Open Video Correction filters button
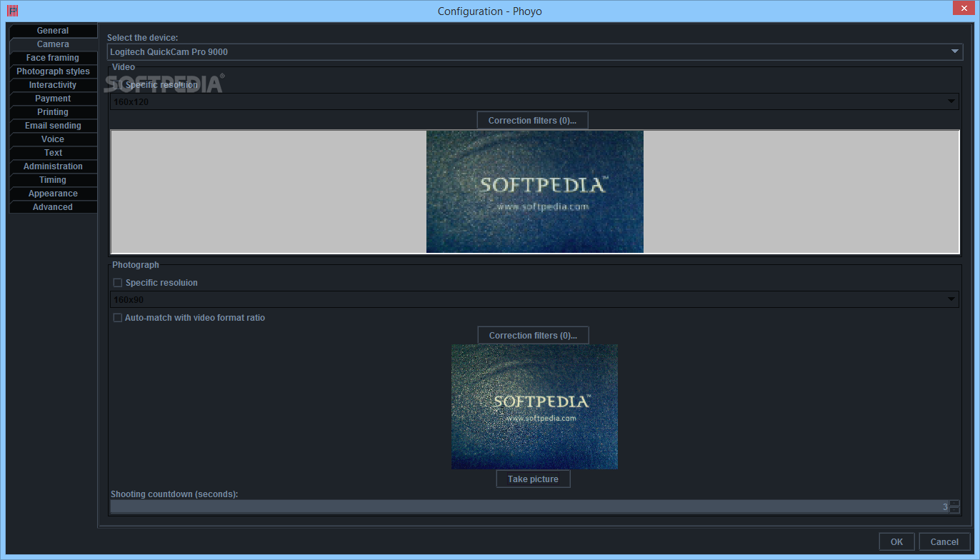The width and height of the screenshot is (980, 560). click(x=532, y=121)
